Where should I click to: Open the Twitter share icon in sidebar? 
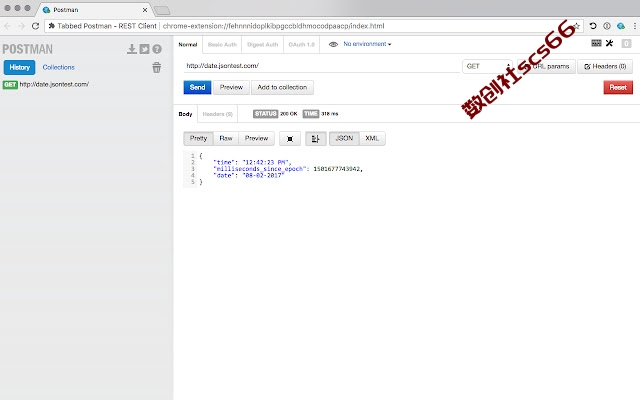click(x=144, y=49)
